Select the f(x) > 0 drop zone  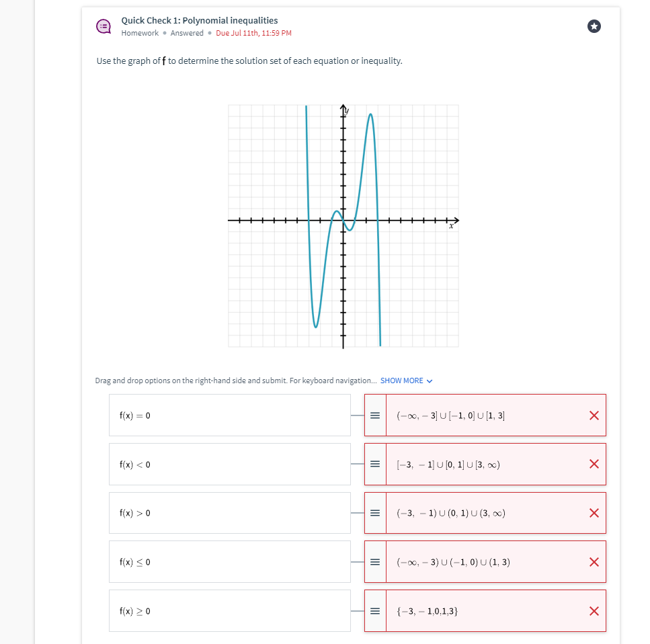pos(229,512)
